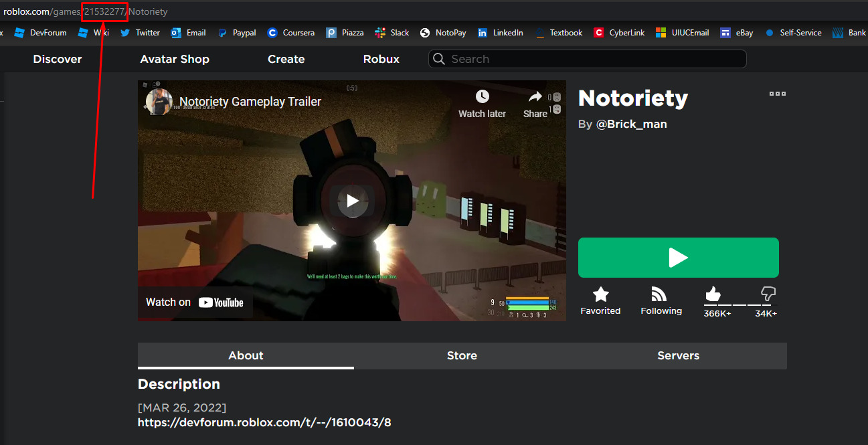Open the Wiki bookmark
Screen dimensions: 868x445
(94, 33)
